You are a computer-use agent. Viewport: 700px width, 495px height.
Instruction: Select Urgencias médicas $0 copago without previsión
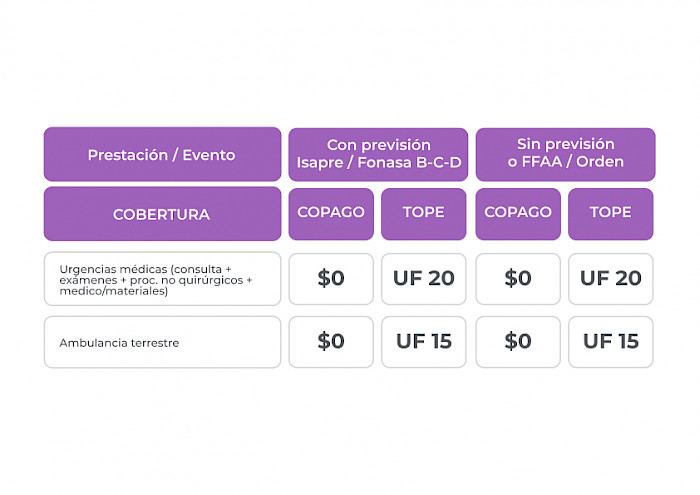coord(518,279)
